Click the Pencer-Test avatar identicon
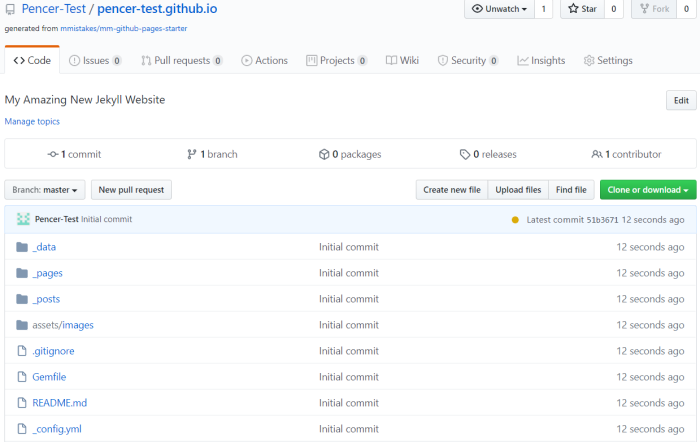 [23, 219]
